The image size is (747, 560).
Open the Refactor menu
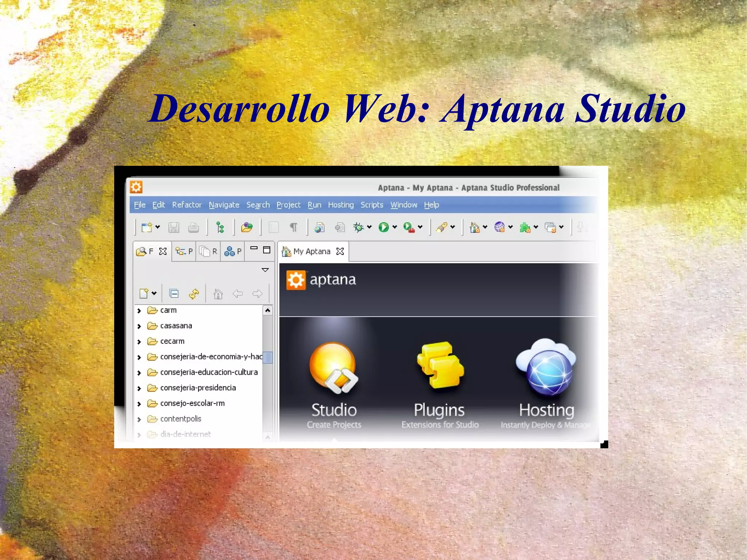187,205
